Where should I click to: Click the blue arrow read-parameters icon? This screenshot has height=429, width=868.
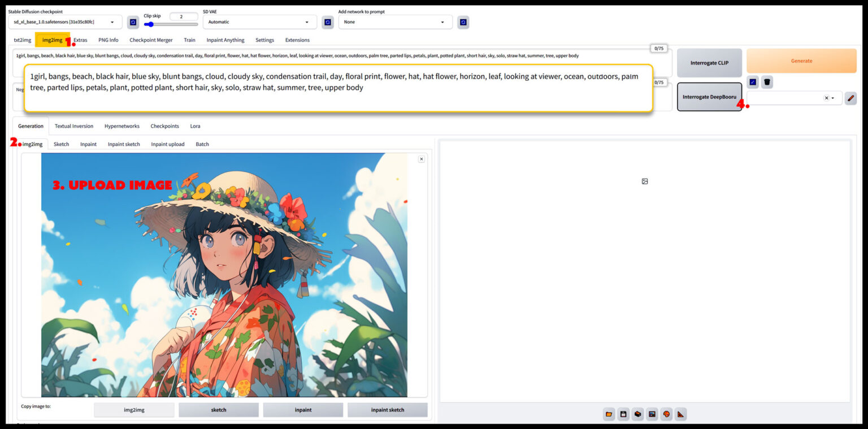click(x=753, y=82)
